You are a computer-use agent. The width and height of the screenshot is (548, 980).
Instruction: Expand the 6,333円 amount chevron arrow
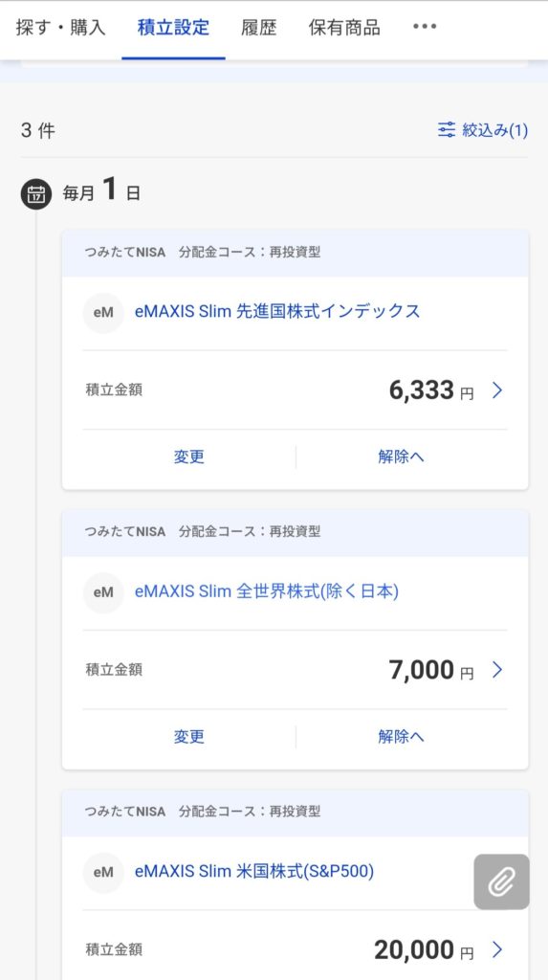[x=497, y=390]
